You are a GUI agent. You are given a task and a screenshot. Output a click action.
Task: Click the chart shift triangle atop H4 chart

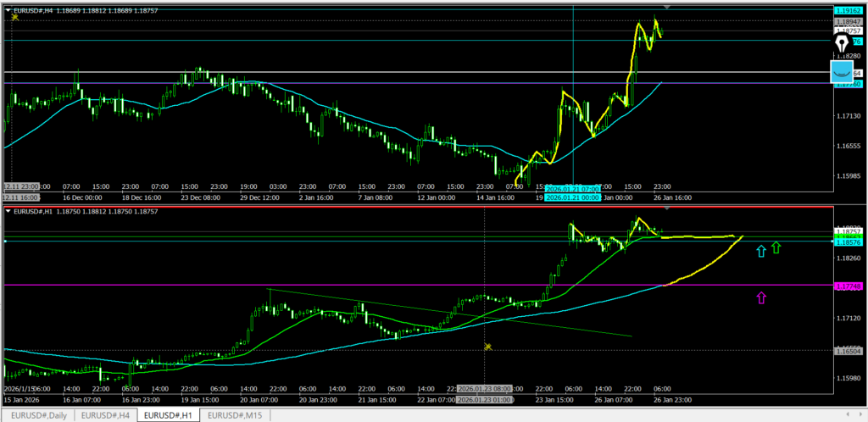coord(667,7)
